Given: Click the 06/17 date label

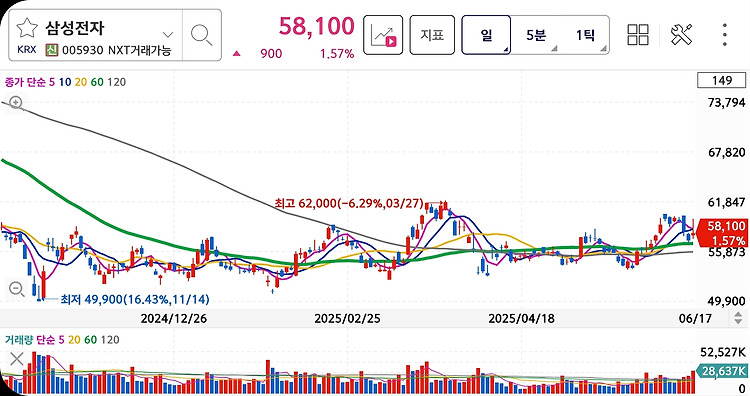Looking at the screenshot, I should 695,319.
